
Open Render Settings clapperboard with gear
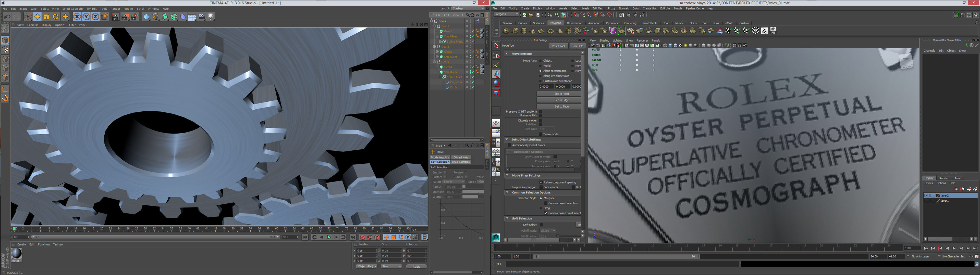[x=135, y=17]
